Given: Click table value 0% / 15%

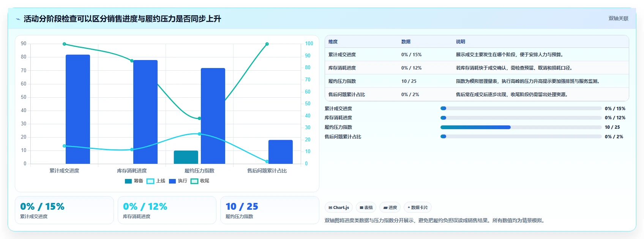Looking at the screenshot, I should click(411, 55).
